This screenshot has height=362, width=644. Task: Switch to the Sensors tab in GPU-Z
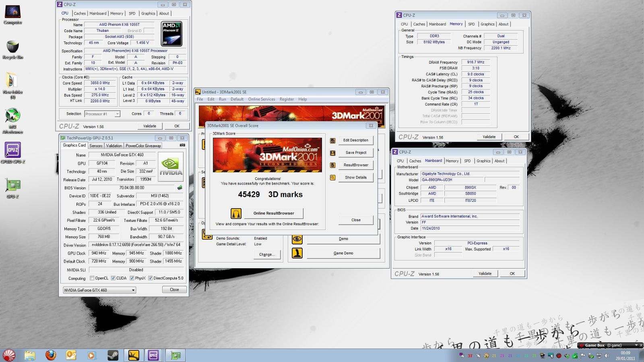tap(96, 146)
